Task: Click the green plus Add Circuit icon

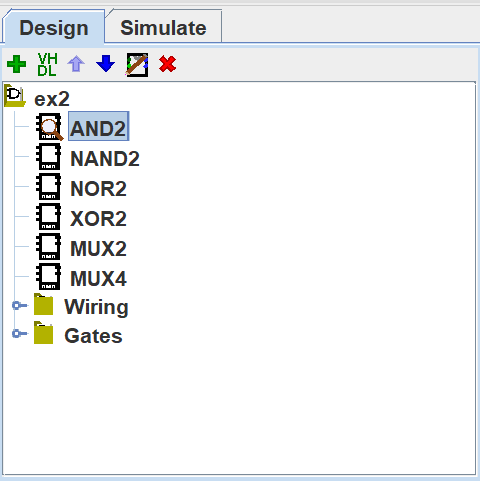Action: click(16, 64)
